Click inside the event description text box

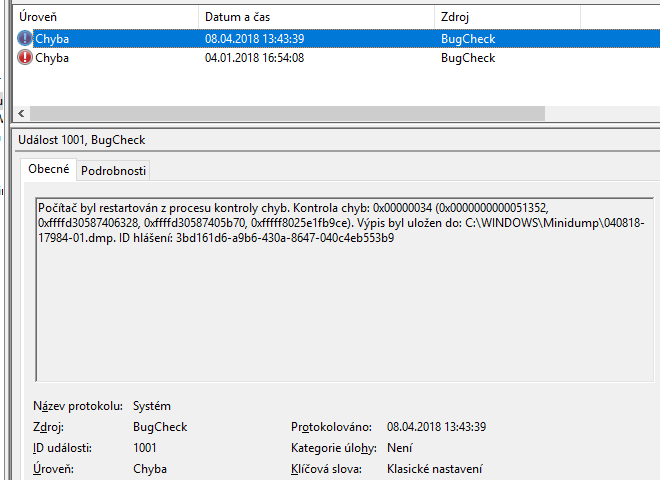[x=345, y=290]
